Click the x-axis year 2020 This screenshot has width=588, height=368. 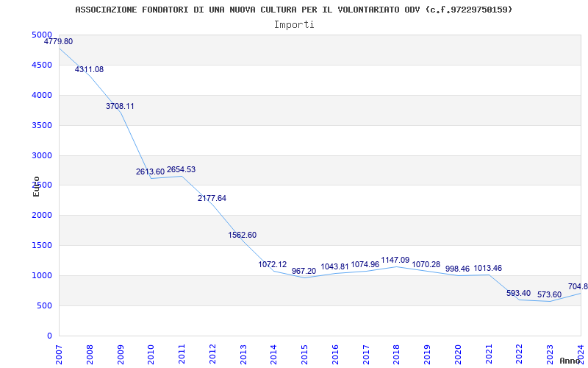(x=458, y=355)
